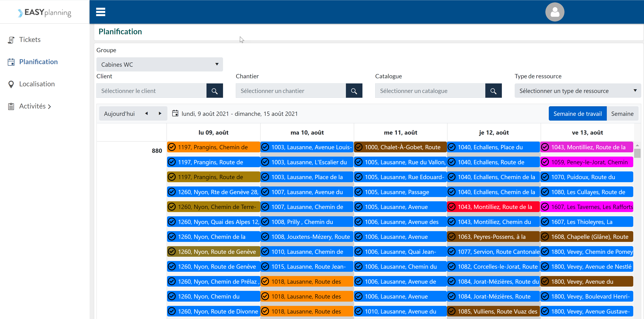Open event 1006, Lausanne, Quai Jean-
Screen dimensions: 644x319
400,251
